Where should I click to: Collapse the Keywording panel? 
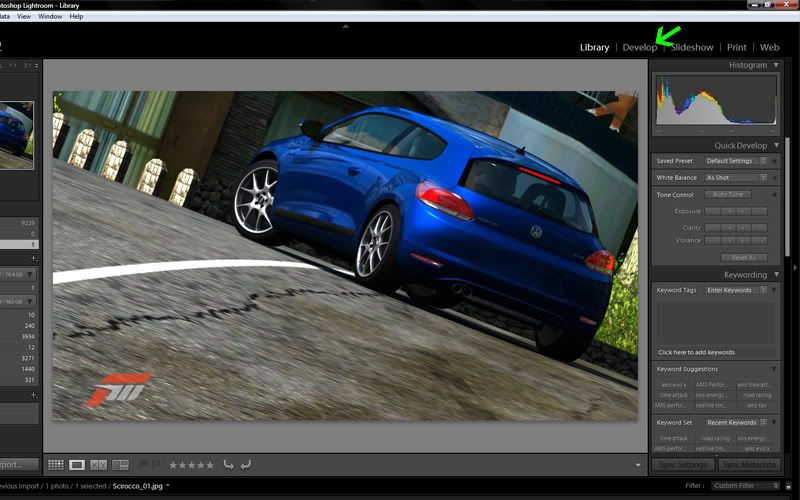point(776,274)
